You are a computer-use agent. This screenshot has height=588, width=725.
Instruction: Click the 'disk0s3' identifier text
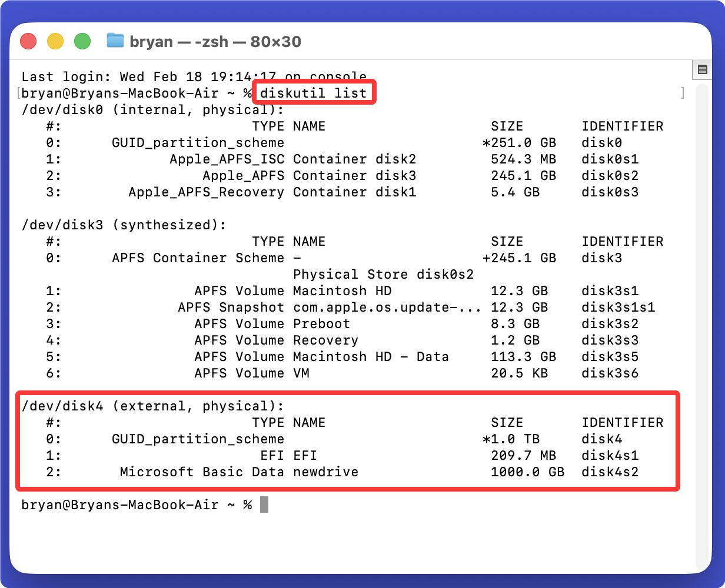pos(610,192)
